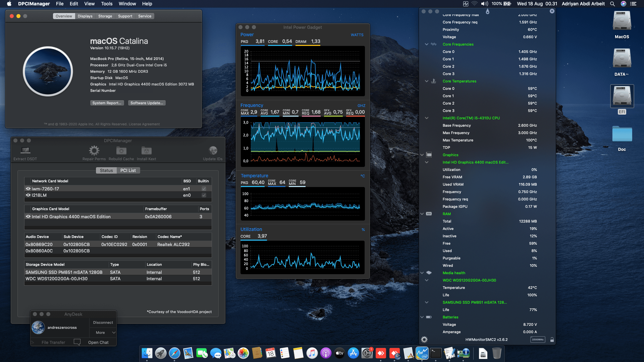Open Spotlight search in menu bar
The height and width of the screenshot is (362, 644).
[612, 4]
